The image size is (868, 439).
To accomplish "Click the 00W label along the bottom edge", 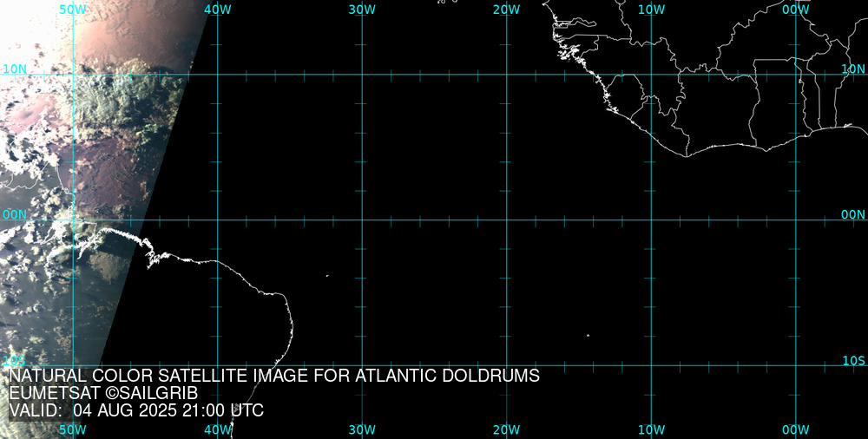I will tap(796, 429).
